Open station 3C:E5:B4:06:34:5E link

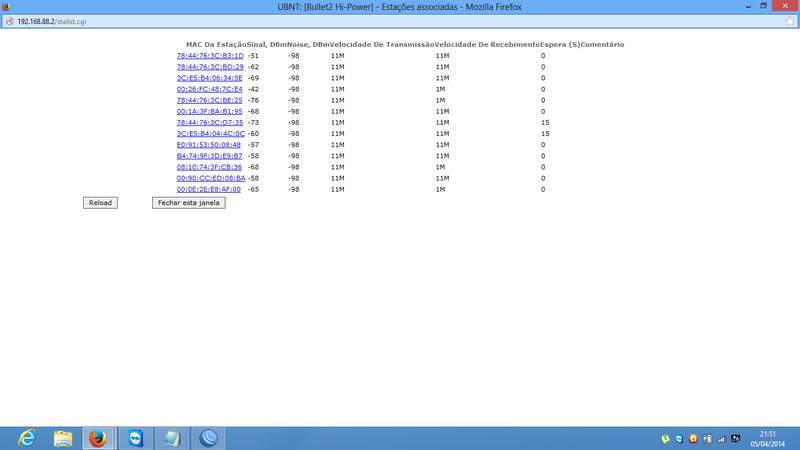tap(210, 78)
